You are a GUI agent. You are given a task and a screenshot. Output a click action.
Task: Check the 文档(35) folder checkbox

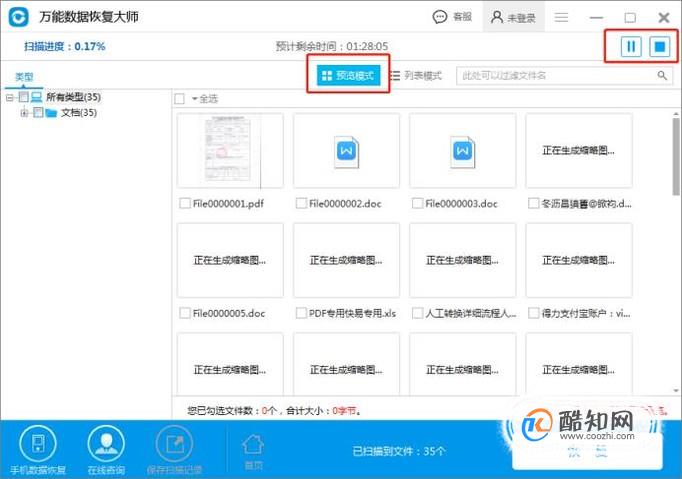(38, 113)
